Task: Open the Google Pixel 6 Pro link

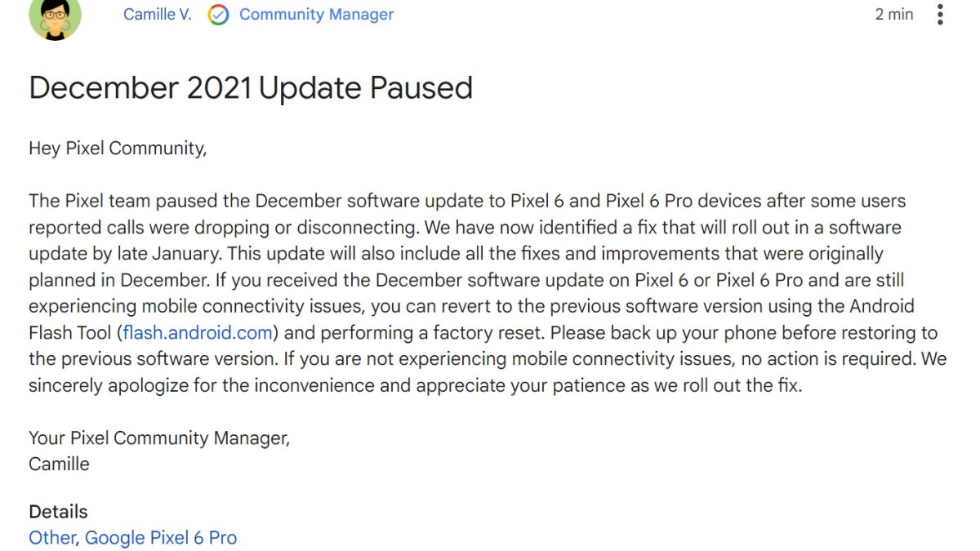Action: click(161, 538)
